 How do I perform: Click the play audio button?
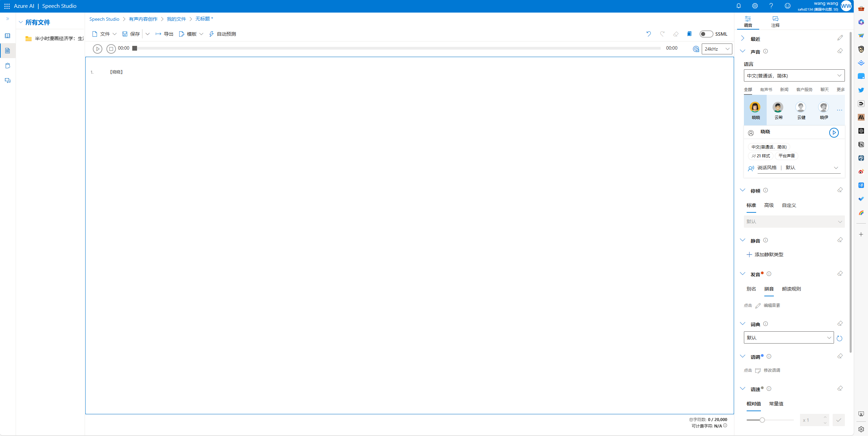click(97, 49)
